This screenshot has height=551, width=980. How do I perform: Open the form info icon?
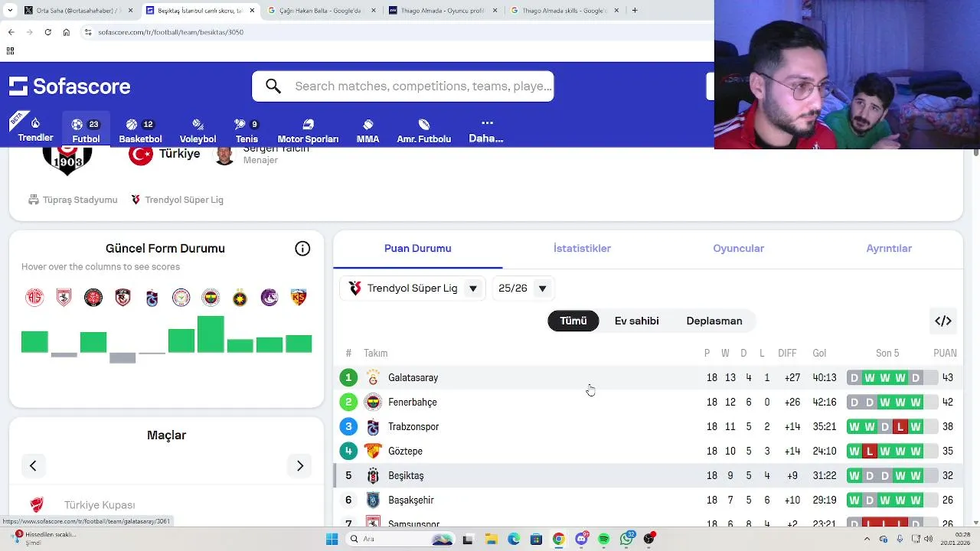pyautogui.click(x=302, y=249)
